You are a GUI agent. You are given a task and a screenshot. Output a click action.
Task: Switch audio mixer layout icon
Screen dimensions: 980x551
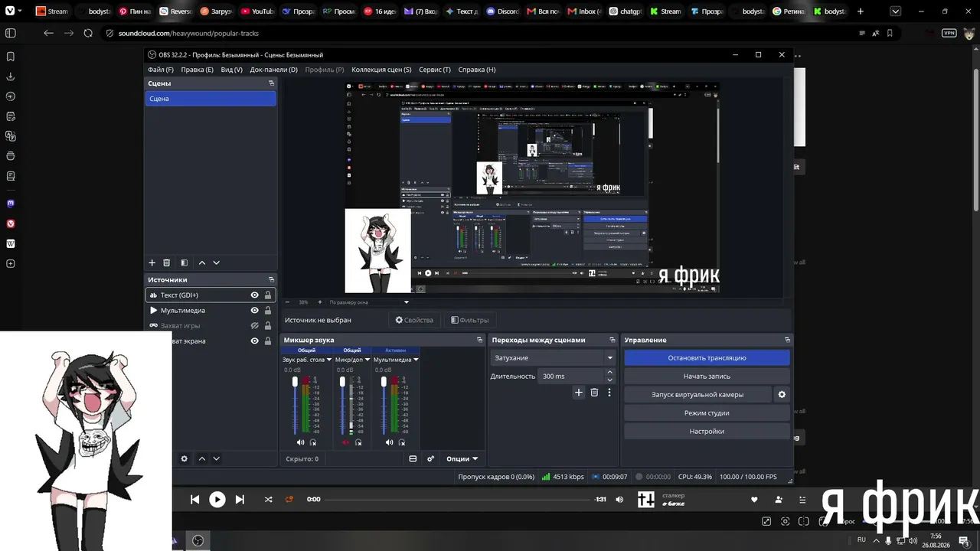coord(413,458)
